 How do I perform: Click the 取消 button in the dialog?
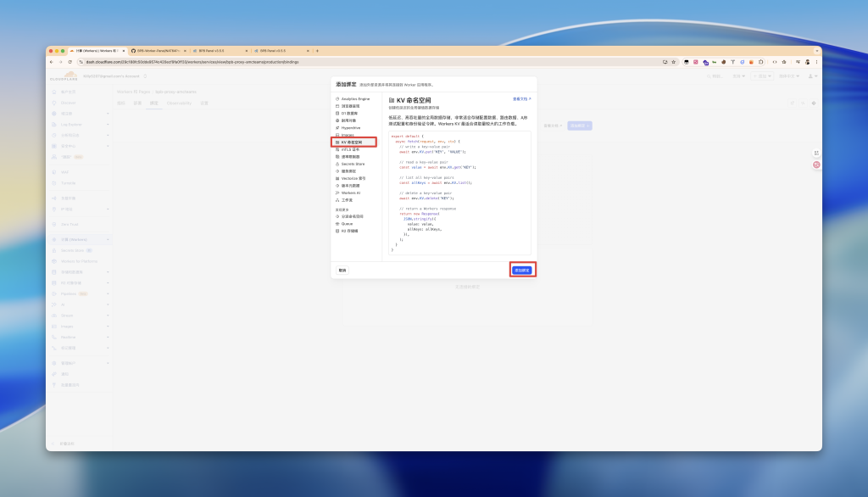pyautogui.click(x=342, y=270)
